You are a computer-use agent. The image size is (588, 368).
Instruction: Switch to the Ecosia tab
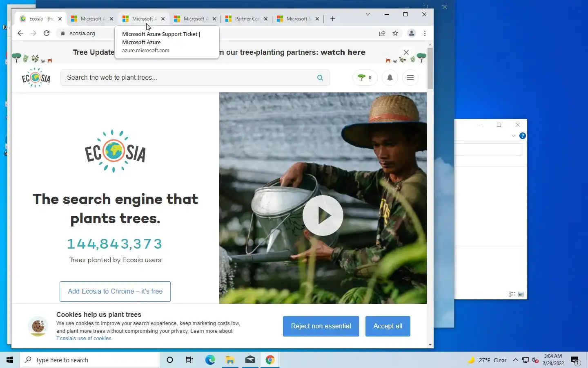coord(41,19)
